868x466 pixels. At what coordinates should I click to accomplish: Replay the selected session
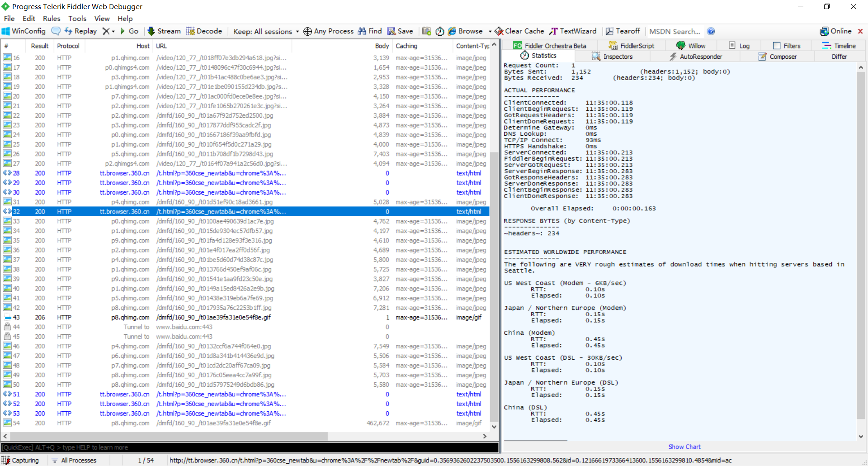pyautogui.click(x=80, y=31)
